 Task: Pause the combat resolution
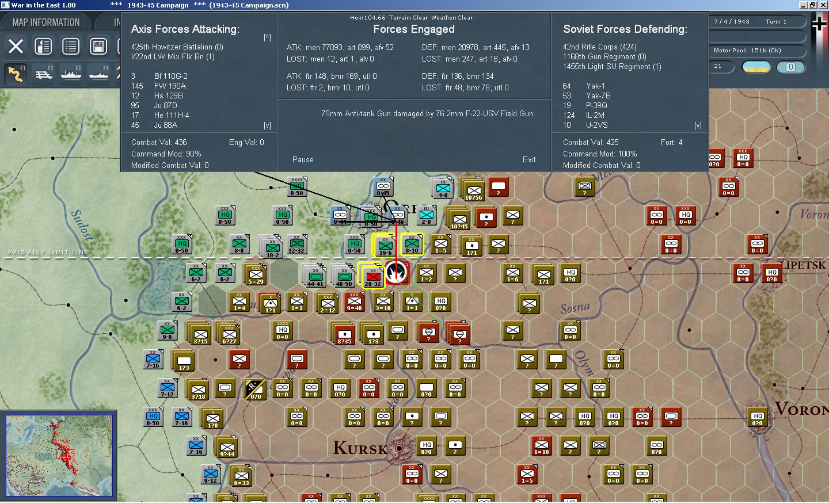303,159
